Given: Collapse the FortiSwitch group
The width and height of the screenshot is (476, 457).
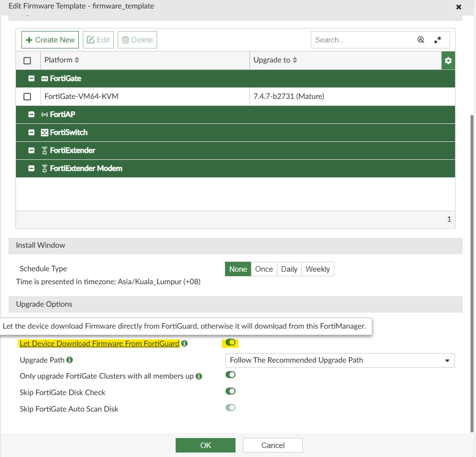Looking at the screenshot, I should point(31,132).
